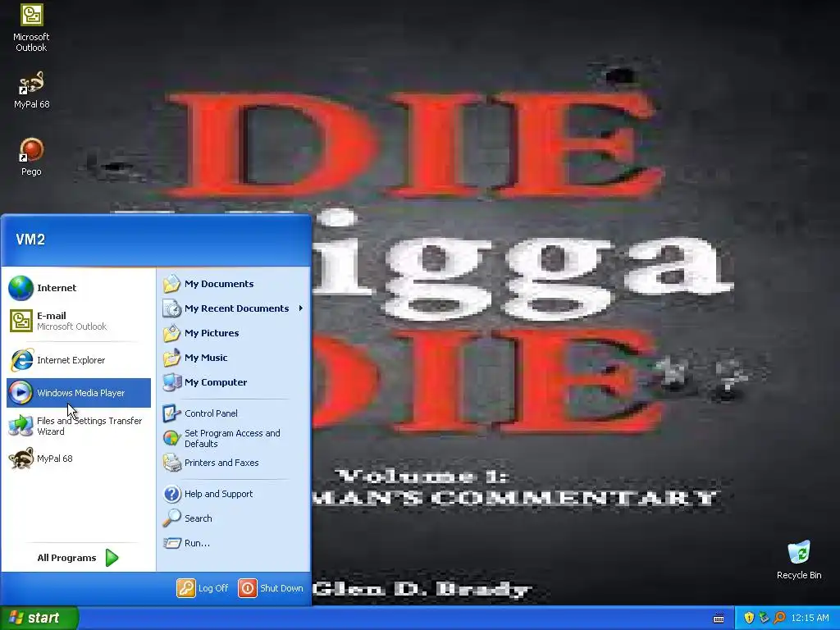This screenshot has height=630, width=840.
Task: Open My Computer
Action: point(234,382)
